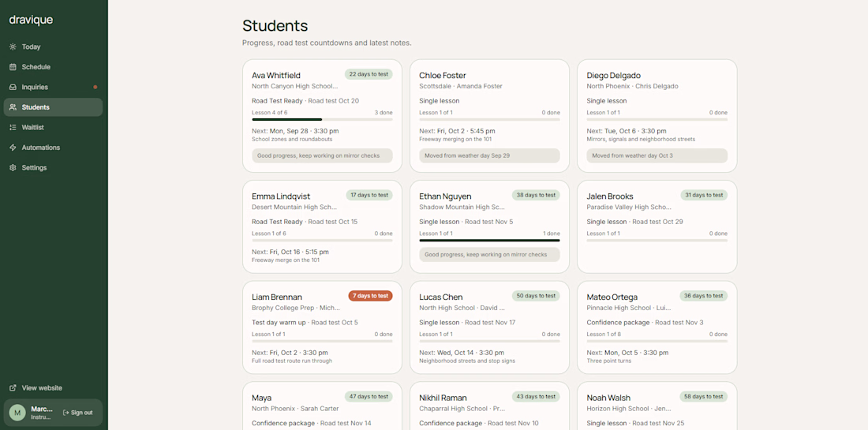Open the Today page
The image size is (868, 430).
coord(53,47)
